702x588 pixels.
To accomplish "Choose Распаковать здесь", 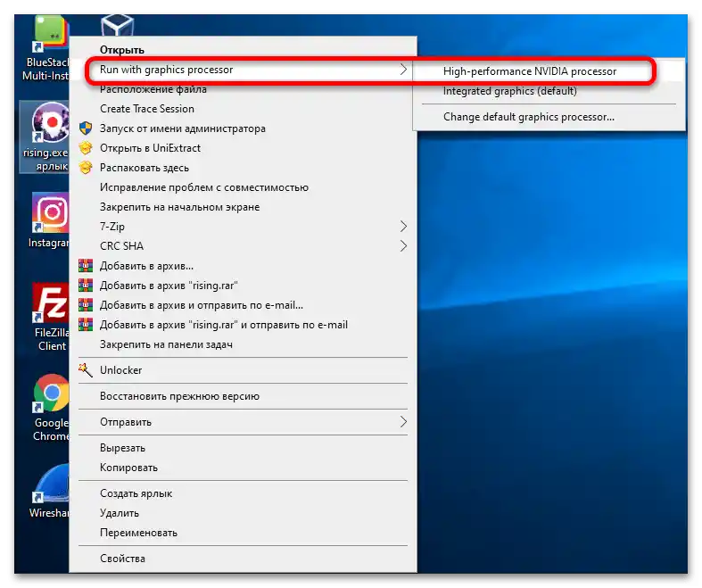I will point(244,168).
